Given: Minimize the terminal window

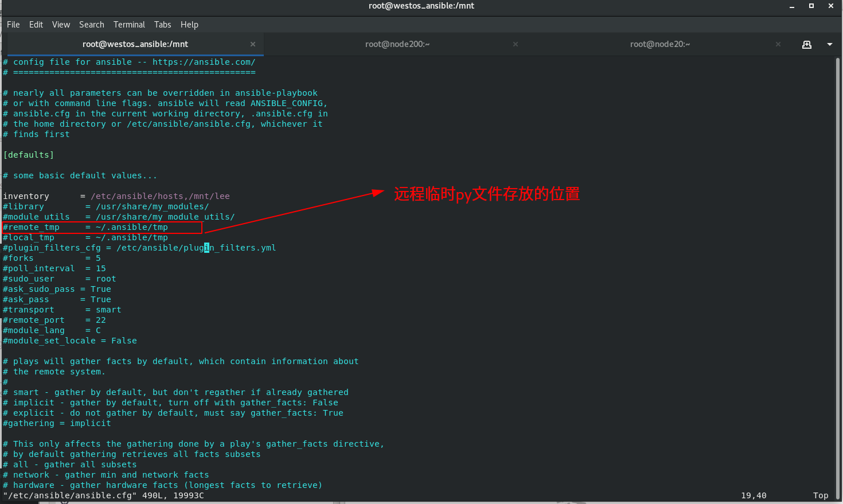Looking at the screenshot, I should (x=792, y=6).
